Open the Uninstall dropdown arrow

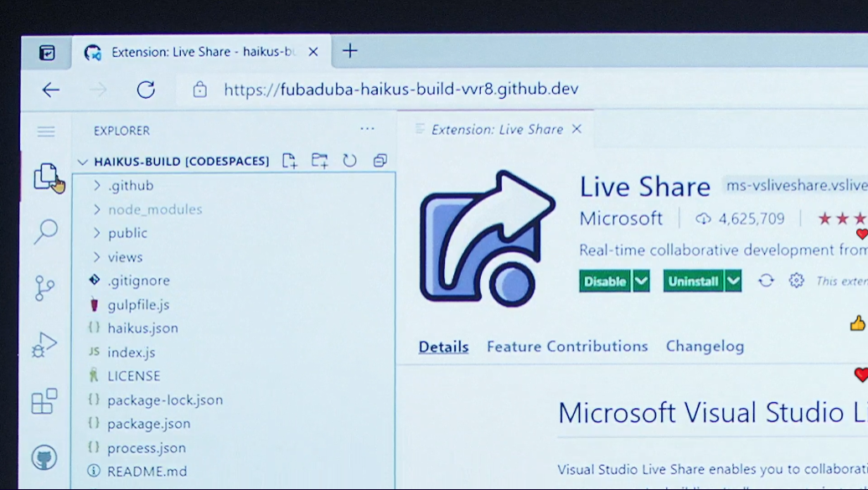point(733,281)
